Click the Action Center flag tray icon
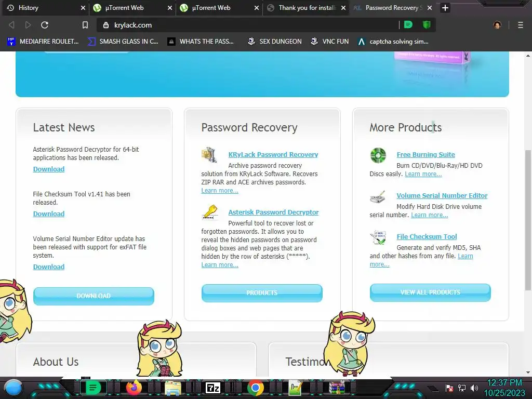Viewport: 532px width, 399px height. [x=449, y=388]
